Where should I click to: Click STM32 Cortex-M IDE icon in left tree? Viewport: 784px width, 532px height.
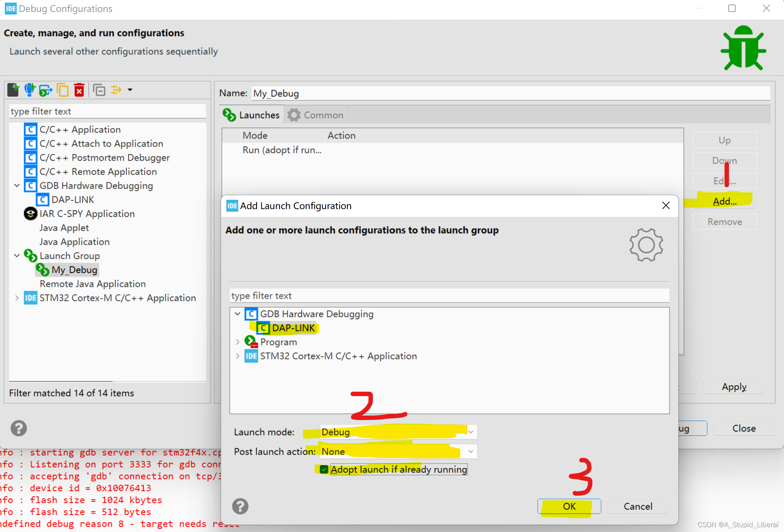tap(31, 298)
